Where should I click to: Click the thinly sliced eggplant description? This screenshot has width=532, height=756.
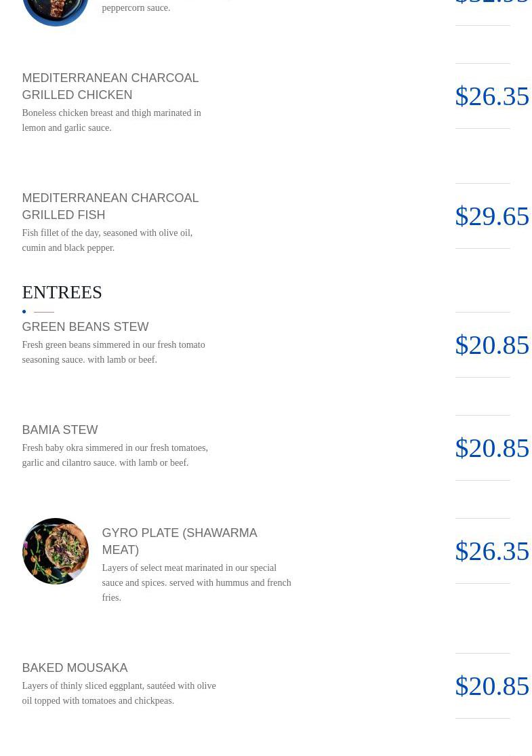(119, 693)
